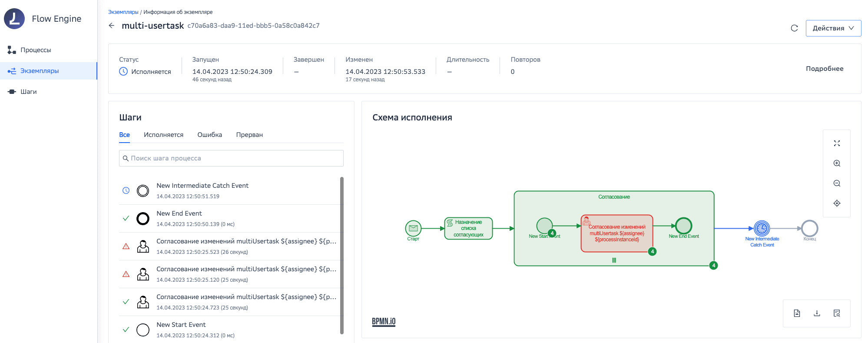Focus the Поиск шага процесса search field
This screenshot has width=868, height=343.
coord(231,158)
